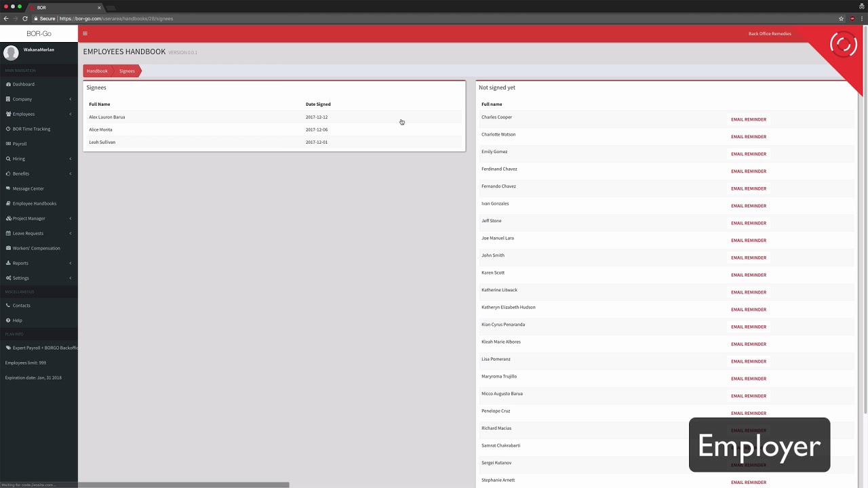The width and height of the screenshot is (868, 488).
Task: Open the Signees breadcrumb tab
Action: [127, 70]
